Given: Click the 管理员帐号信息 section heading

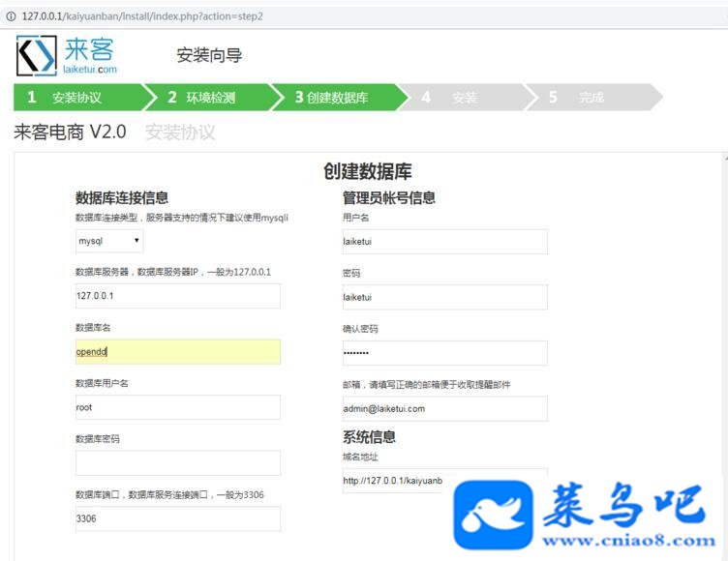Looking at the screenshot, I should coord(389,197).
